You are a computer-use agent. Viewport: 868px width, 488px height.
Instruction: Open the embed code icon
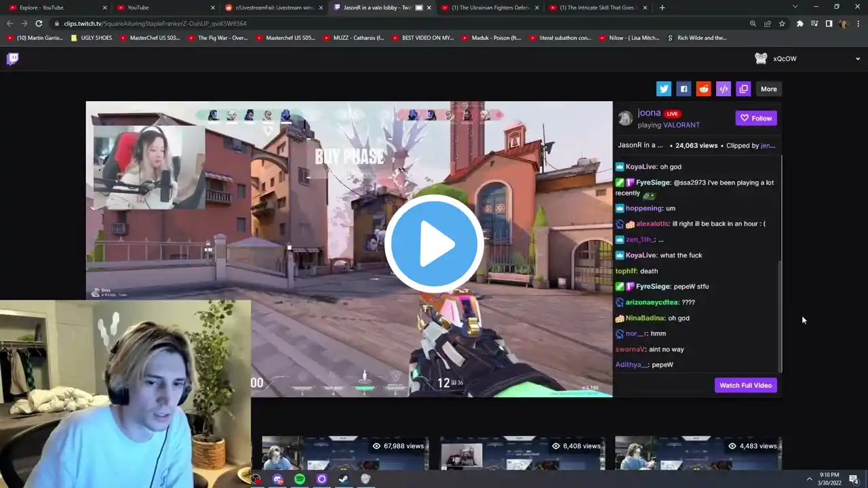(x=724, y=89)
